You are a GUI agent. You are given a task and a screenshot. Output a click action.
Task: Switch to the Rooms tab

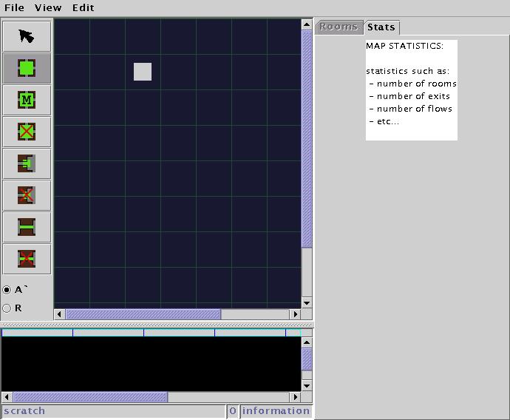pos(339,27)
